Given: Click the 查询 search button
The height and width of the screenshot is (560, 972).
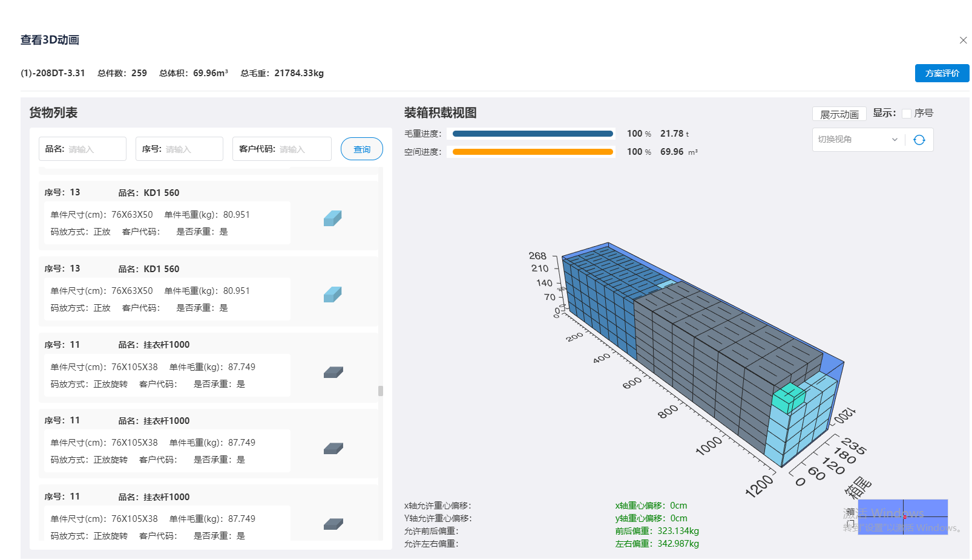Looking at the screenshot, I should pos(362,149).
